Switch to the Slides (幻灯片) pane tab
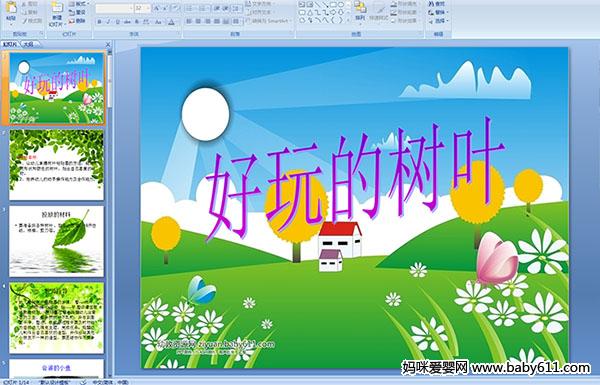The height and width of the screenshot is (385, 600). pos(10,44)
